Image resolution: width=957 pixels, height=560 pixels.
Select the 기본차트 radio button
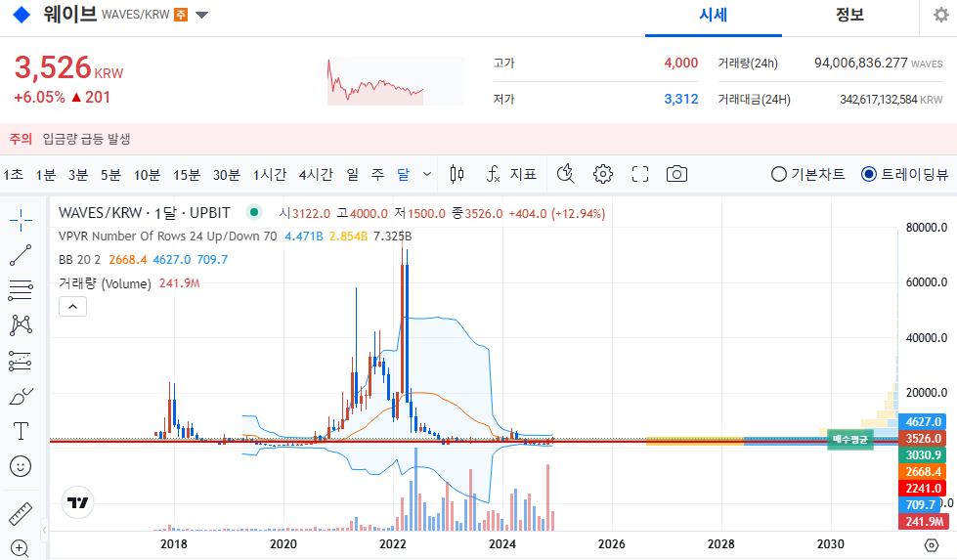tap(779, 175)
